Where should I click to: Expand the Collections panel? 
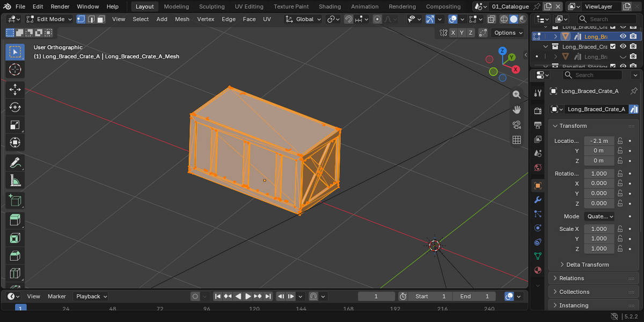(x=594, y=292)
